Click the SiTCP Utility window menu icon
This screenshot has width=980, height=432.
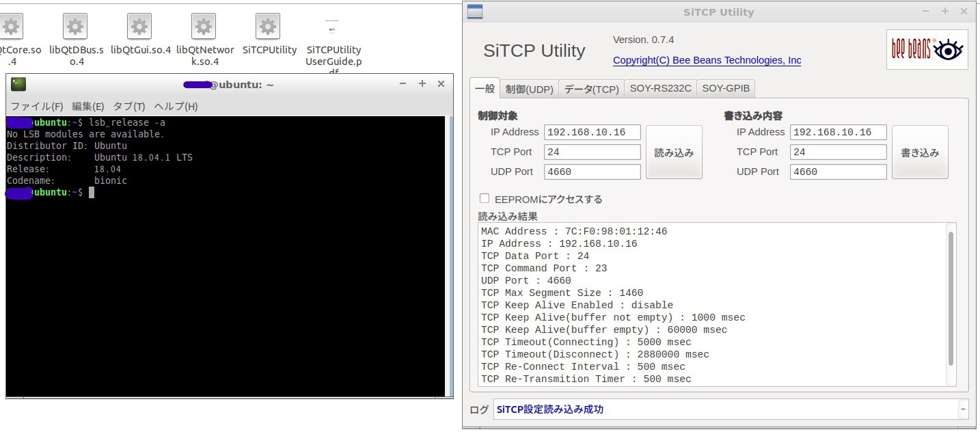[x=474, y=12]
